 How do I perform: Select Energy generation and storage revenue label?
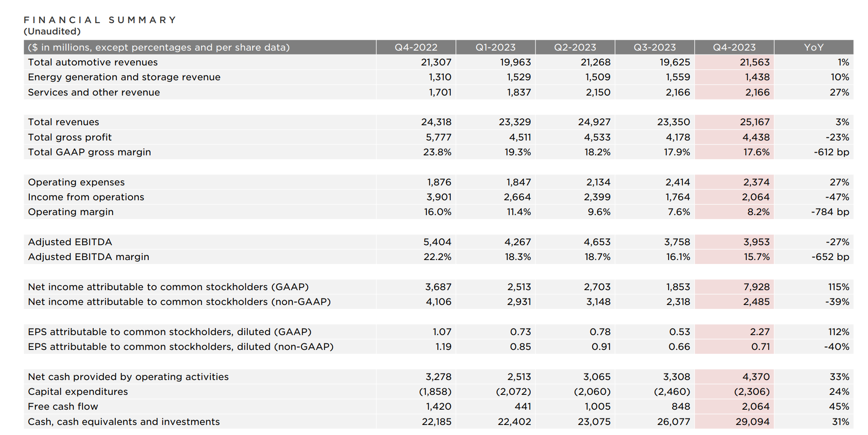[124, 77]
